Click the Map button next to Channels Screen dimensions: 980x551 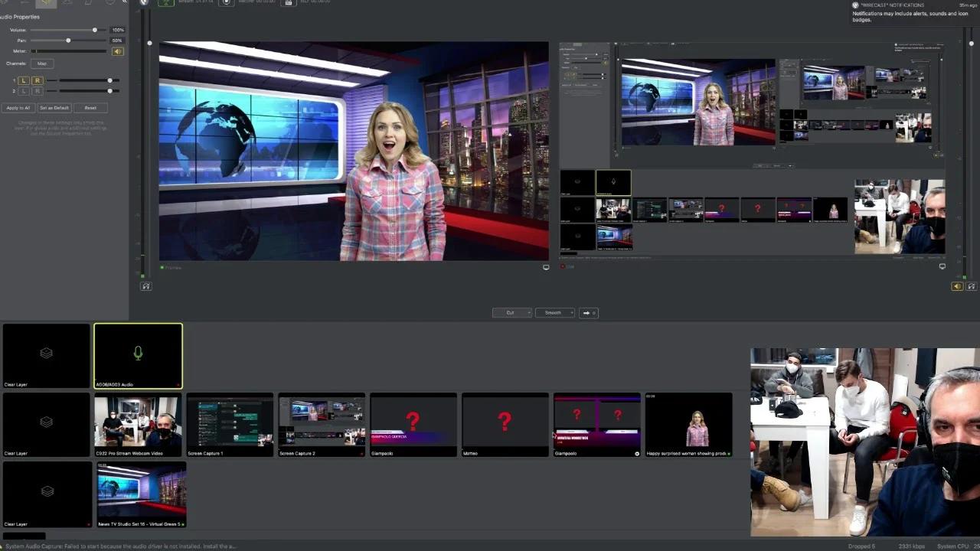pyautogui.click(x=42, y=64)
